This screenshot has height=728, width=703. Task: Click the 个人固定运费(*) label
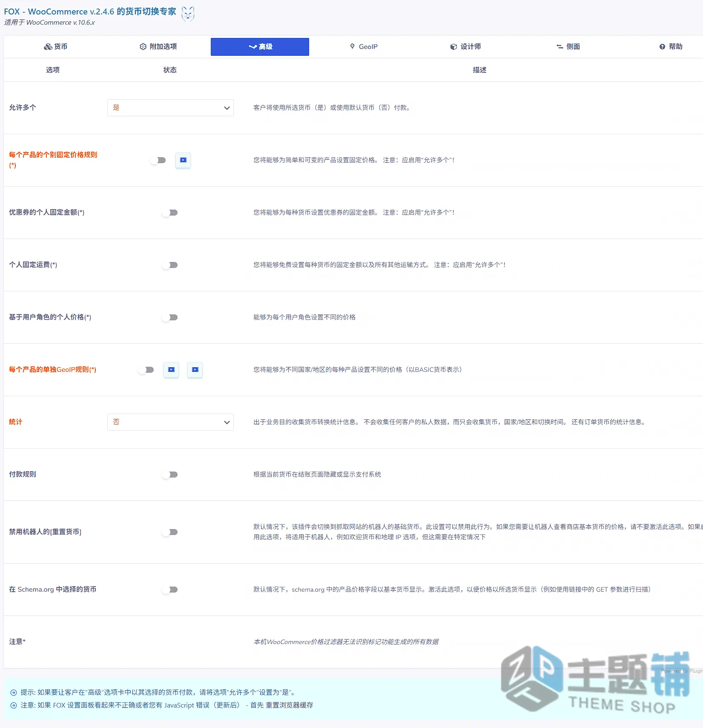pyautogui.click(x=33, y=265)
